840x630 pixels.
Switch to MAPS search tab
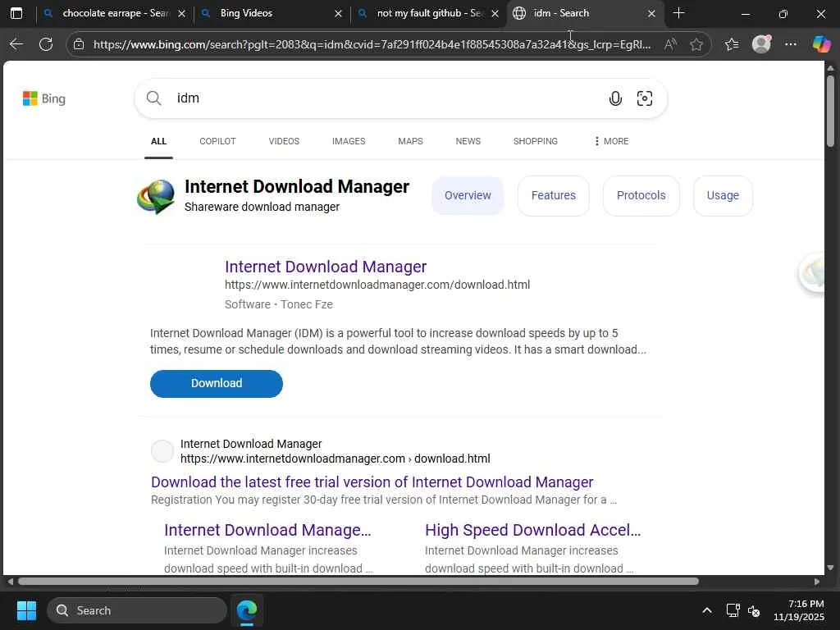tap(410, 141)
